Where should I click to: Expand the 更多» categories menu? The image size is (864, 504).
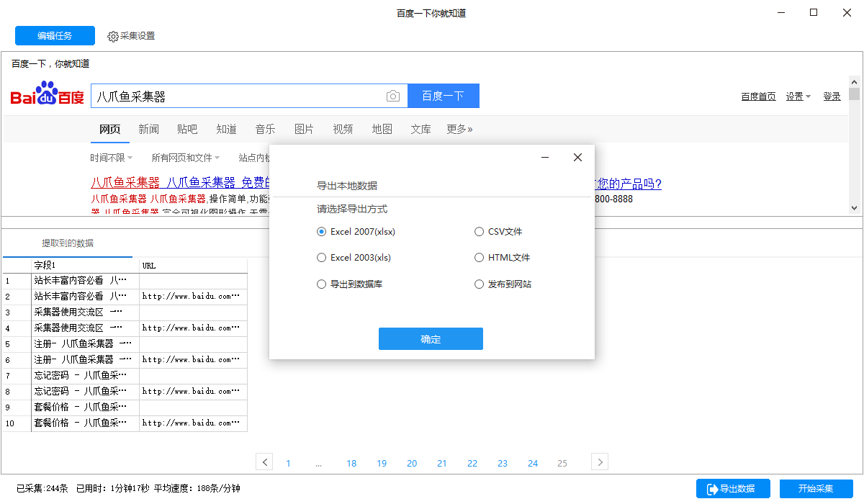459,129
